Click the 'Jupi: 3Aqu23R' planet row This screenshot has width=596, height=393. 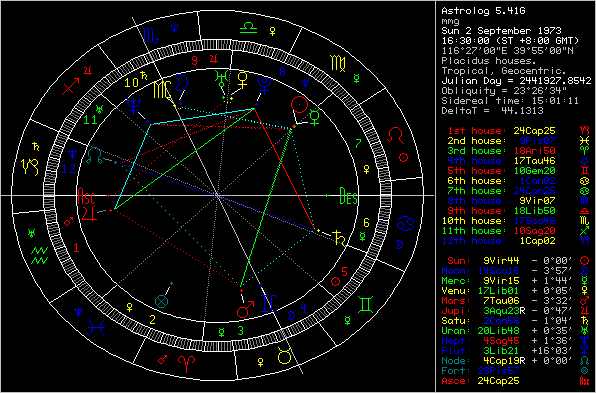point(515,311)
